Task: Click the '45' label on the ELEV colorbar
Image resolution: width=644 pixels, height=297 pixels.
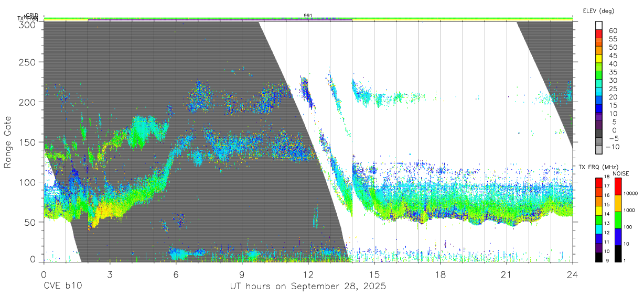Action: 613,55
